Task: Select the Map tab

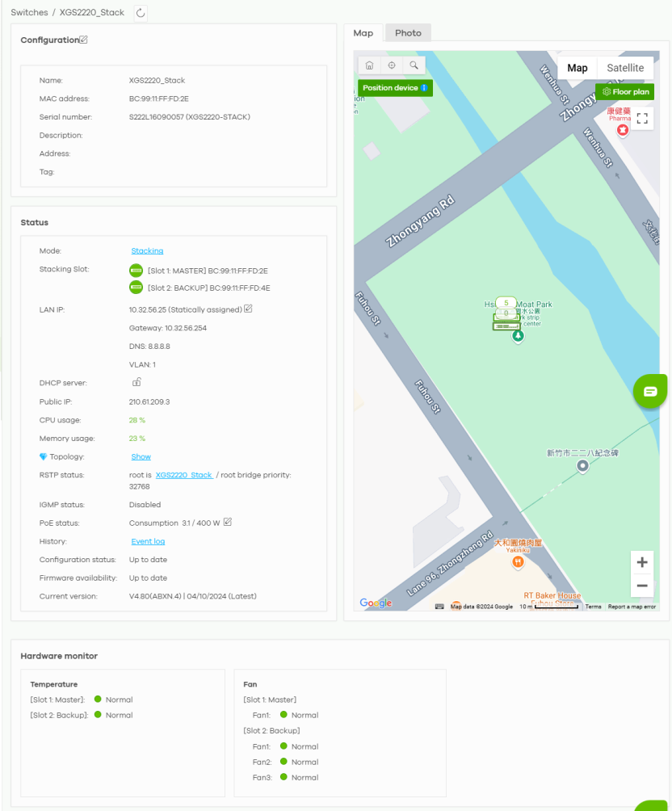Action: [363, 33]
